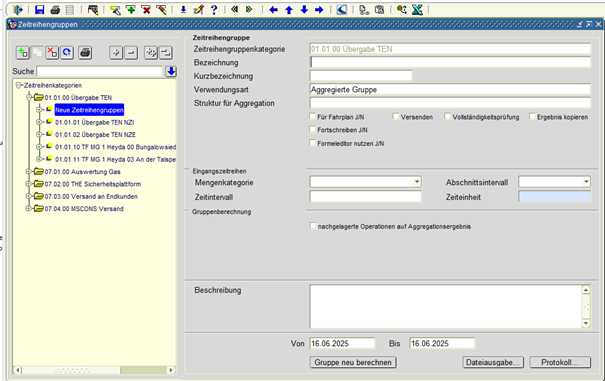Click the red X delete record icon in the top toolbar
This screenshot has height=381, width=605.
click(x=146, y=10)
